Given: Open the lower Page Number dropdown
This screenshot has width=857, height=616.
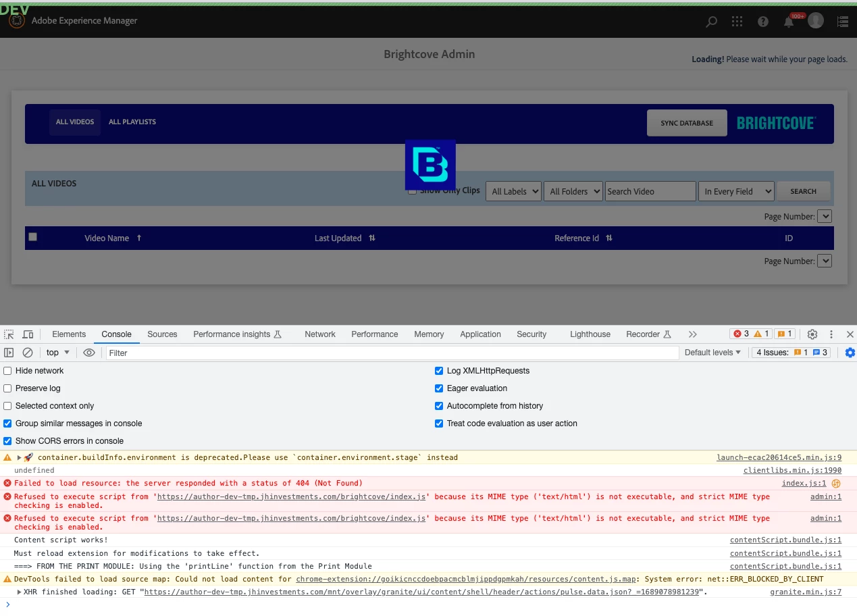Looking at the screenshot, I should point(824,261).
